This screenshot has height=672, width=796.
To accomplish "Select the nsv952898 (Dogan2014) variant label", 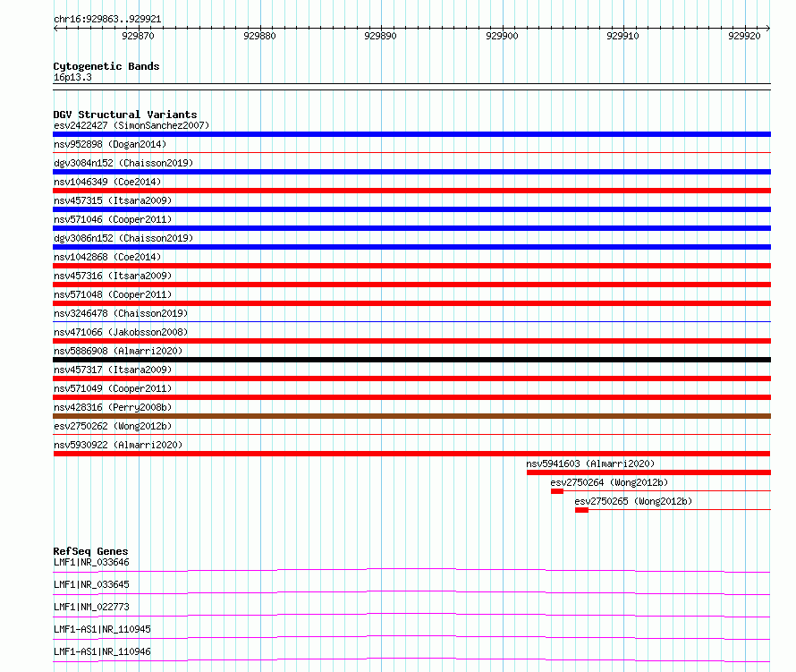I will click(x=110, y=144).
